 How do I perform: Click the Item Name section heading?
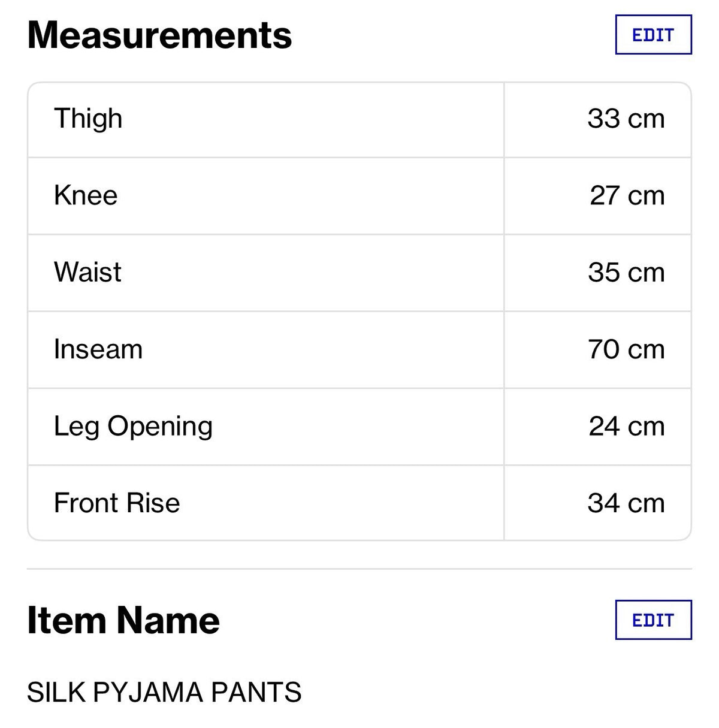123,620
